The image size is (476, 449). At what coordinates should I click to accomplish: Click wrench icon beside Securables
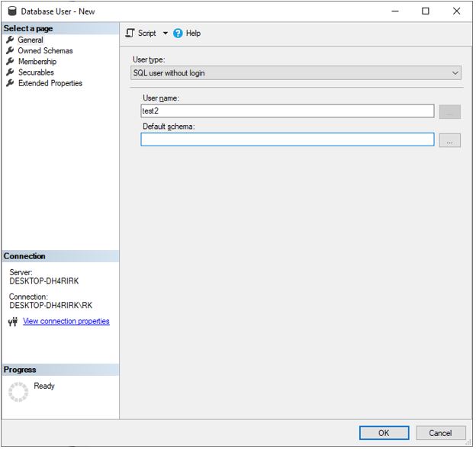pyautogui.click(x=11, y=72)
